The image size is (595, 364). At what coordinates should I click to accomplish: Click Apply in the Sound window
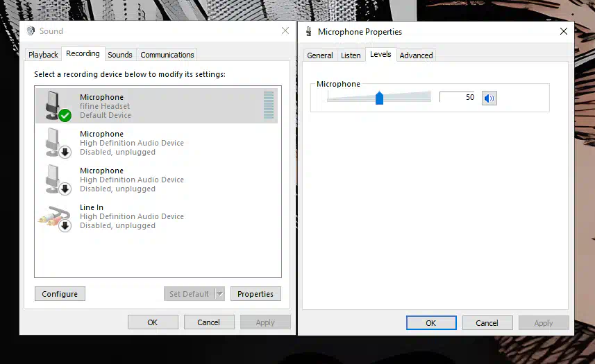pyautogui.click(x=265, y=322)
